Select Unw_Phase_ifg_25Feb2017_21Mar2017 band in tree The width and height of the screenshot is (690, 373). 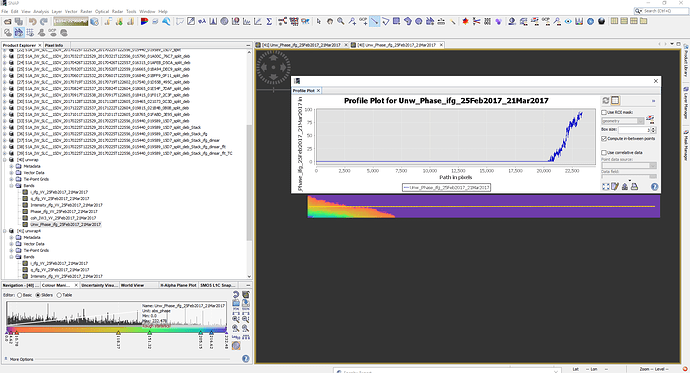click(x=66, y=225)
